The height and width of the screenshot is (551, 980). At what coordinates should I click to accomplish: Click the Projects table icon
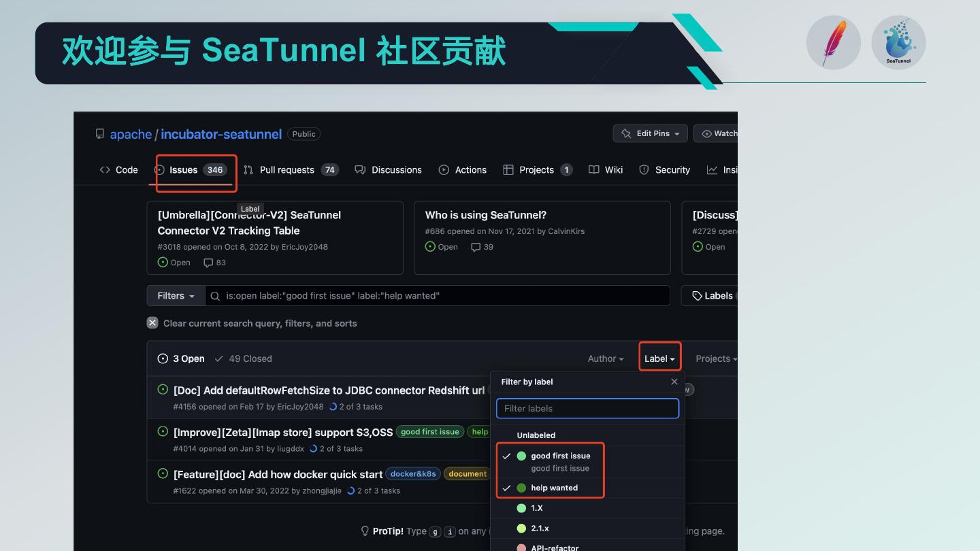pyautogui.click(x=508, y=170)
